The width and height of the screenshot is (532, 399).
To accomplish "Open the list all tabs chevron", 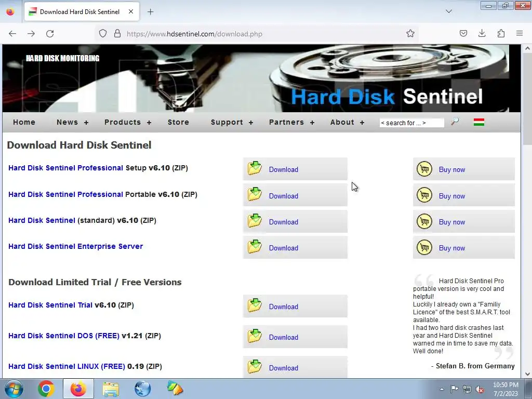I will [448, 11].
